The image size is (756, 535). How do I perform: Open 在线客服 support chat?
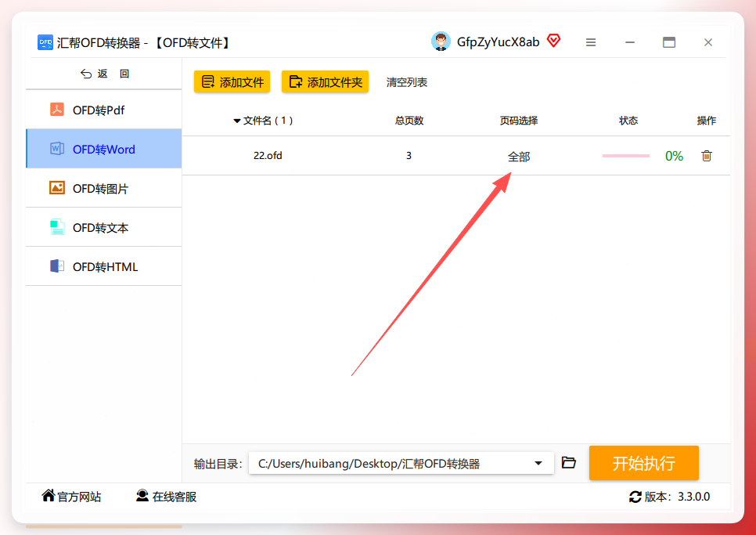[x=167, y=497]
